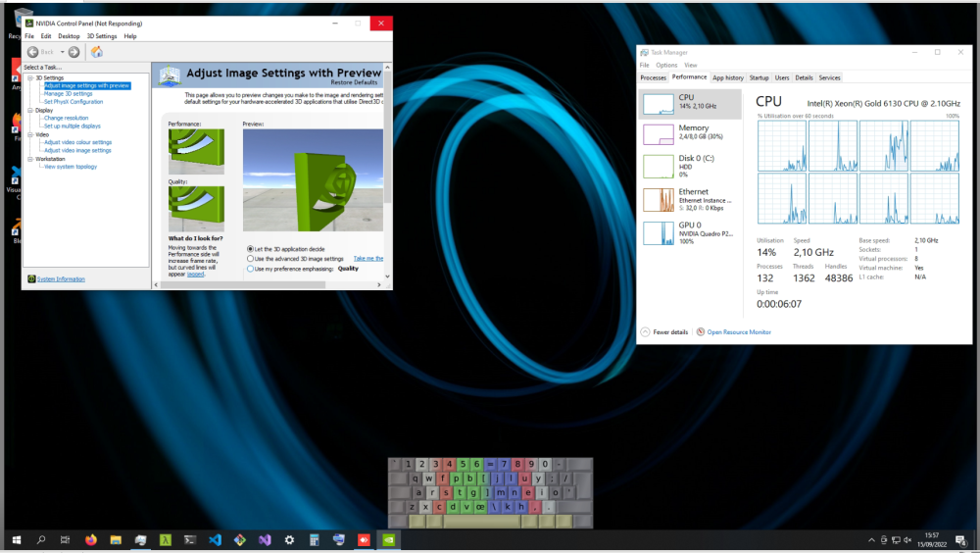Switch to App history tab
This screenshot has height=553, width=980.
[728, 78]
